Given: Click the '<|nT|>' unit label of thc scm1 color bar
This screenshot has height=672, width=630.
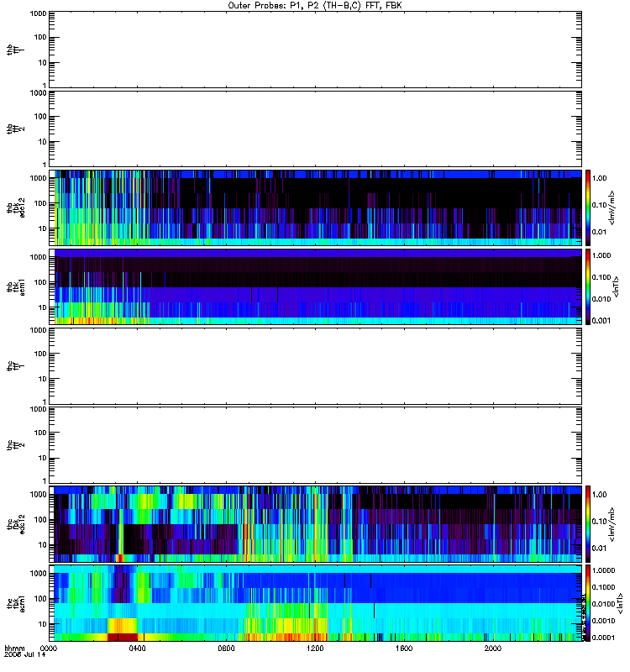Looking at the screenshot, I should 620,604.
